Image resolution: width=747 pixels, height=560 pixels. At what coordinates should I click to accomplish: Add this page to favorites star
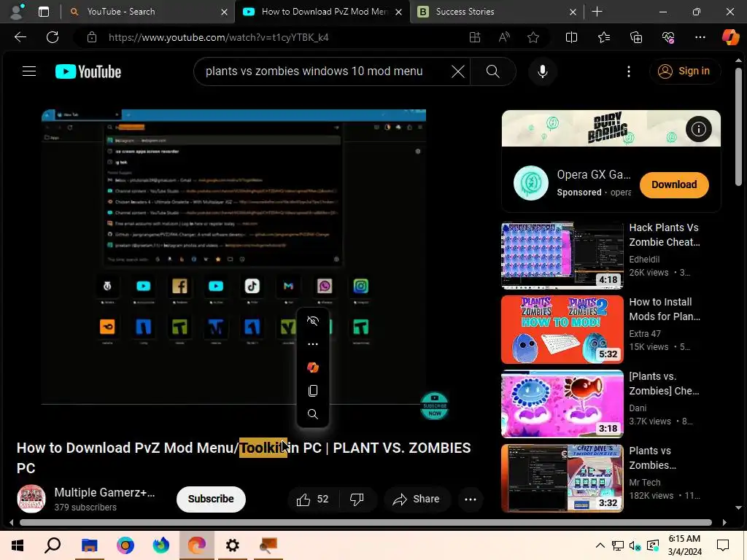click(533, 37)
